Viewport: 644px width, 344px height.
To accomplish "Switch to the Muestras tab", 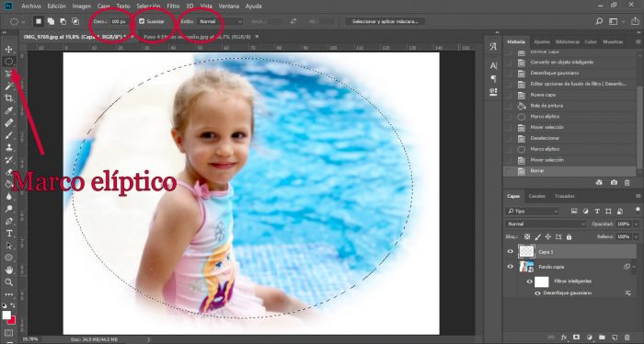I will coord(613,42).
